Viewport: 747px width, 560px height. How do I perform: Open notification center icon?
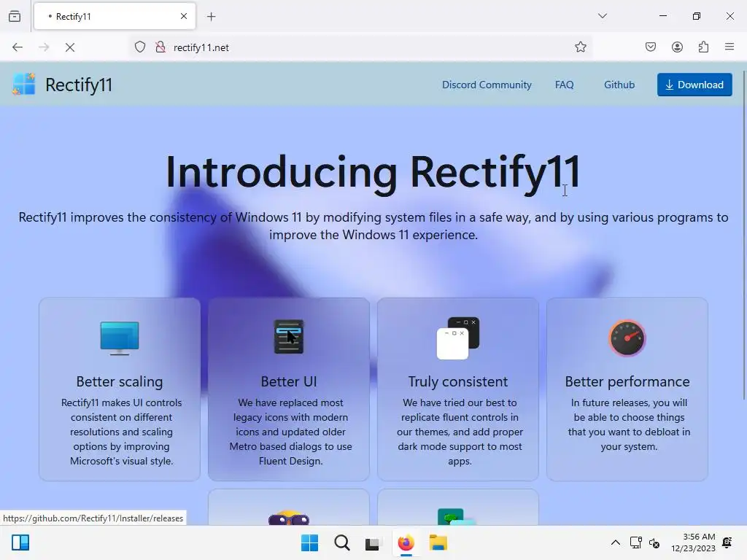pyautogui.click(x=727, y=542)
